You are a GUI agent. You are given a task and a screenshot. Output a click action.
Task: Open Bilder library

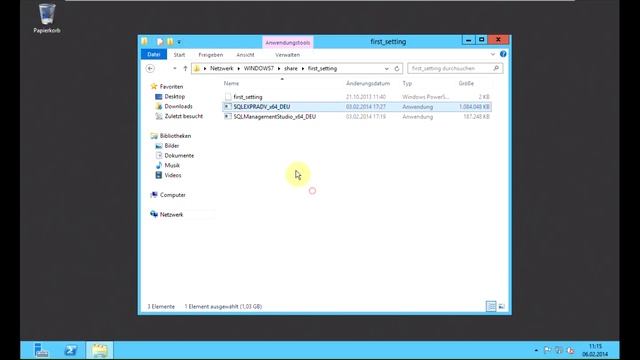(172, 145)
